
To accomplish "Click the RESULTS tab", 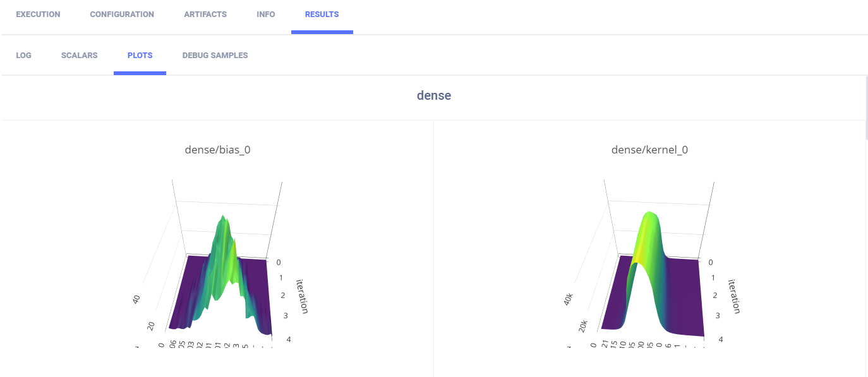I will 322,15.
